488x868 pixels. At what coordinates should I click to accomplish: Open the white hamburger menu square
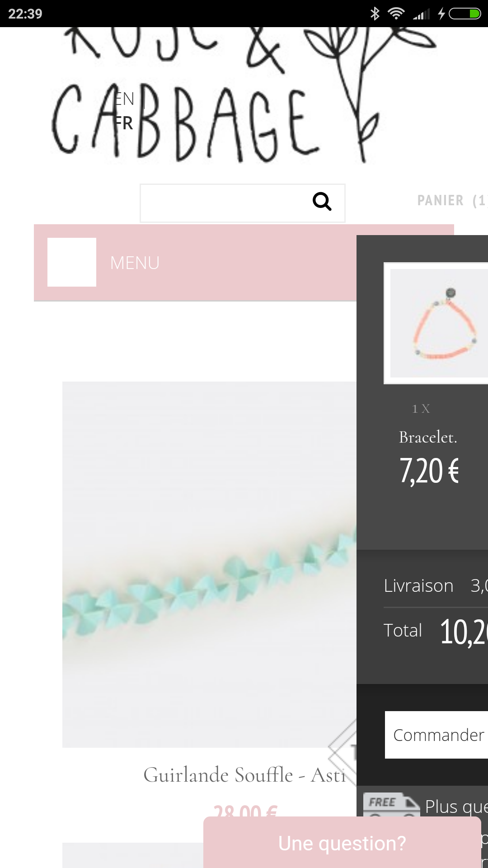click(x=72, y=262)
